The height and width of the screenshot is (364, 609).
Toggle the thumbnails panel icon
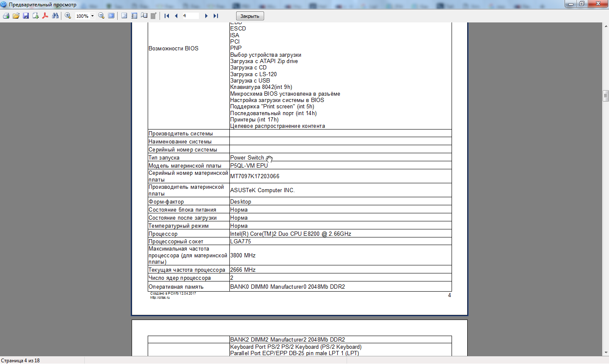(134, 16)
